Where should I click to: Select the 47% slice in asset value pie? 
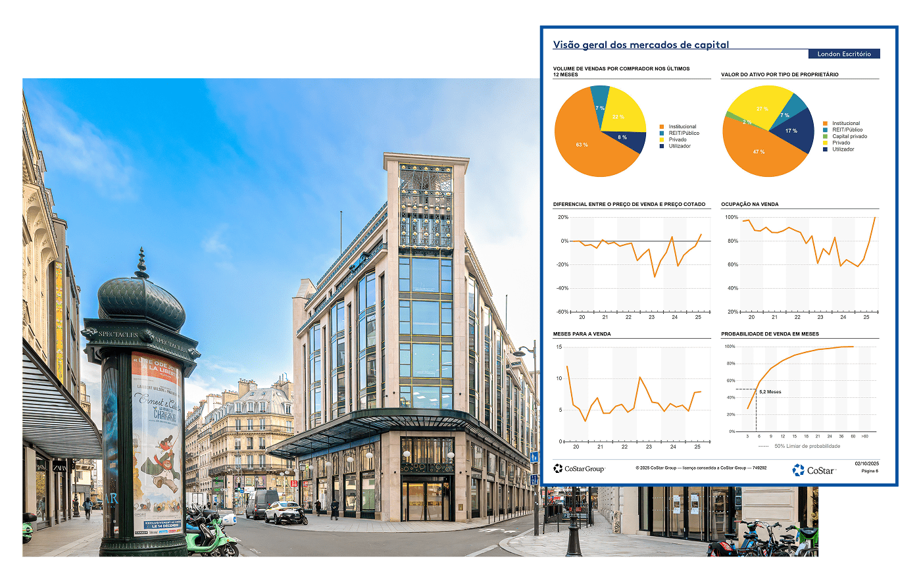[759, 152]
